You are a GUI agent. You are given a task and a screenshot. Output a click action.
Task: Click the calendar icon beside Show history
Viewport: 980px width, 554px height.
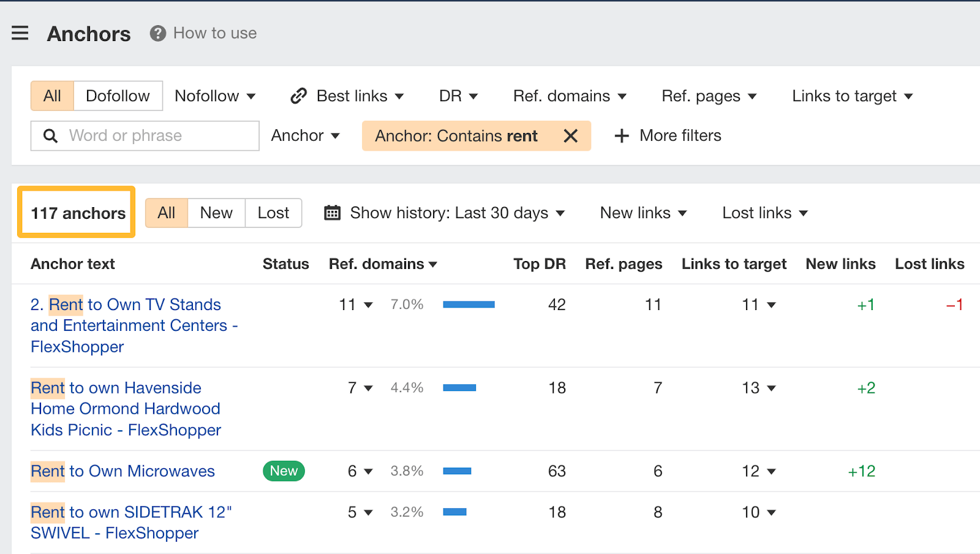click(x=331, y=213)
